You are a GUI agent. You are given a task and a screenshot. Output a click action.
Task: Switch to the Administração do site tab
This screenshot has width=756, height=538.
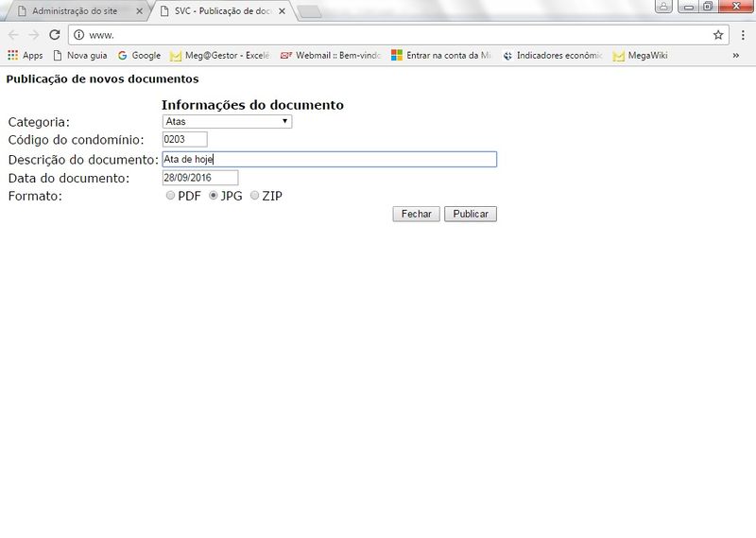[76, 11]
